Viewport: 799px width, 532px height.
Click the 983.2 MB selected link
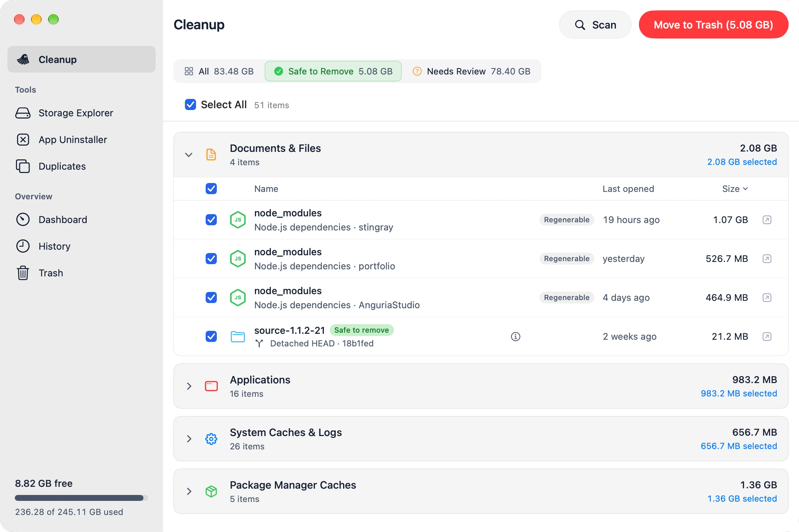click(739, 393)
